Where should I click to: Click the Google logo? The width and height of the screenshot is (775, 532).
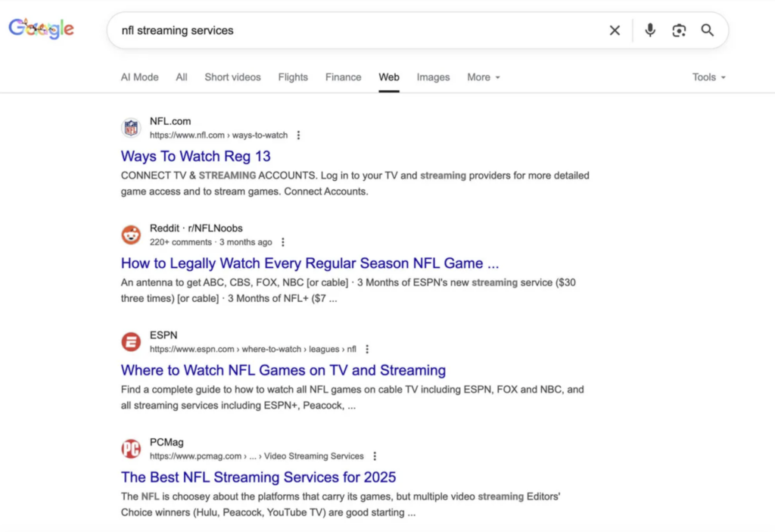tap(41, 30)
